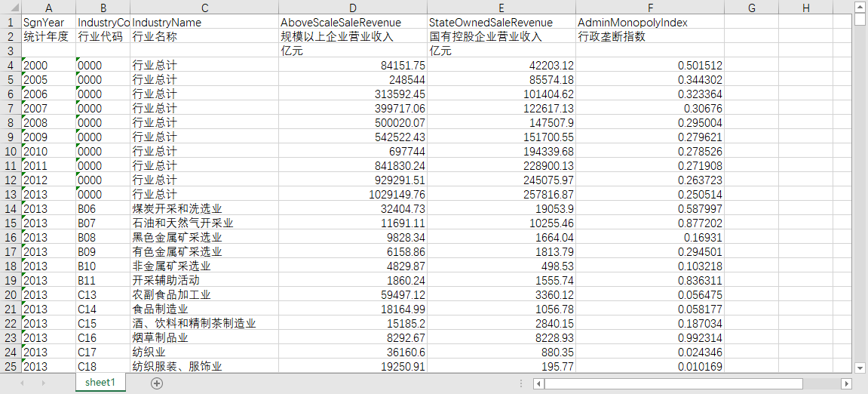
Task: Click the year 2008 cell
Action: tap(49, 122)
